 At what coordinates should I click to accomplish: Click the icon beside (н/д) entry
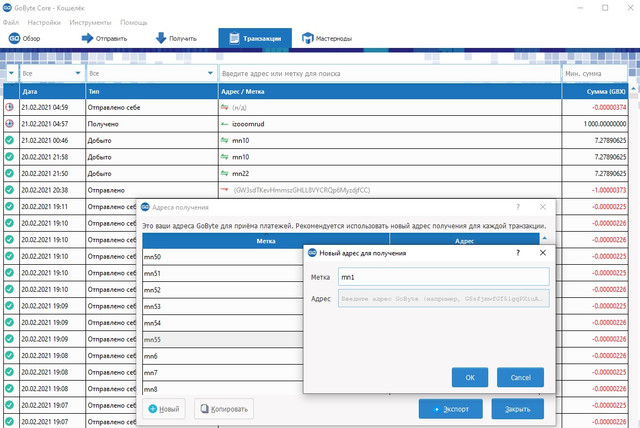click(x=224, y=107)
